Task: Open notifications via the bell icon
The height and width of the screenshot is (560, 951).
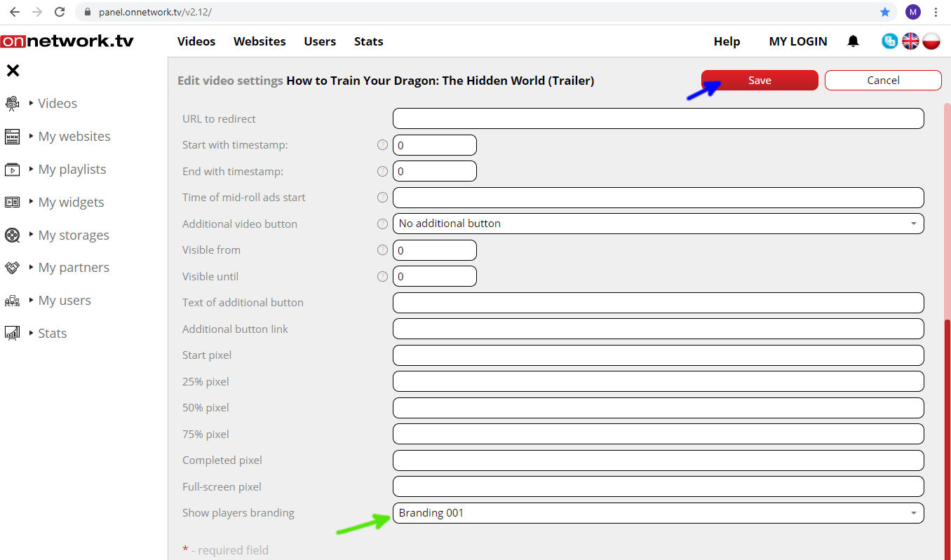Action: (853, 41)
